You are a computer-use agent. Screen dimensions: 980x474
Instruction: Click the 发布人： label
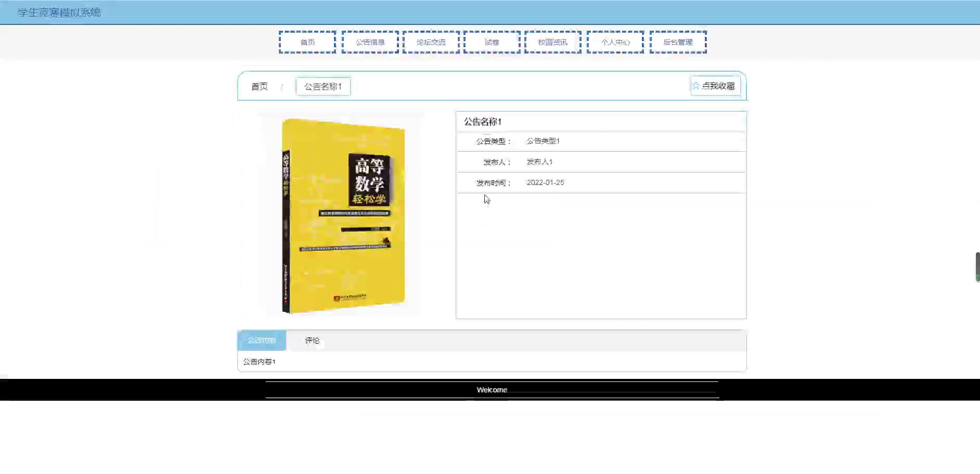[497, 162]
